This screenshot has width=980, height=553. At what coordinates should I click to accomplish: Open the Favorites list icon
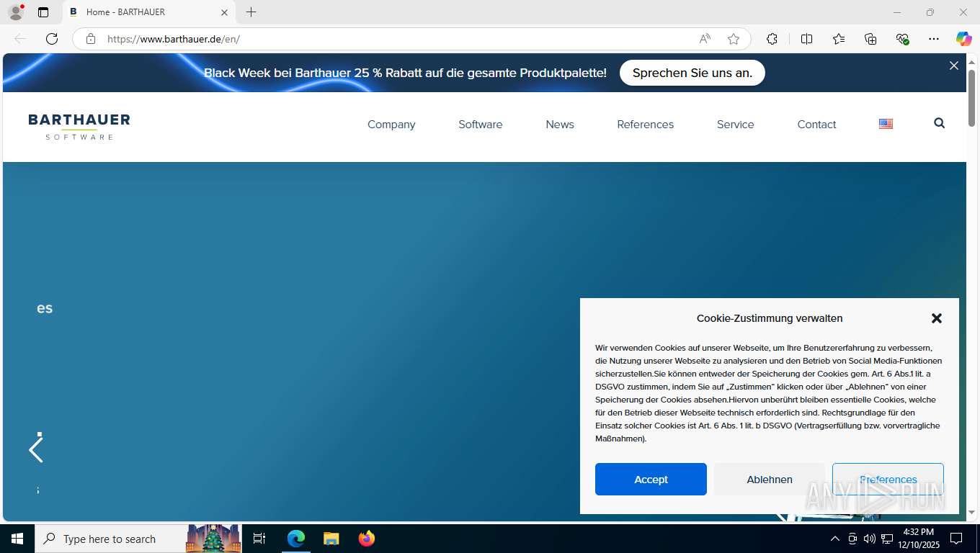(x=839, y=39)
